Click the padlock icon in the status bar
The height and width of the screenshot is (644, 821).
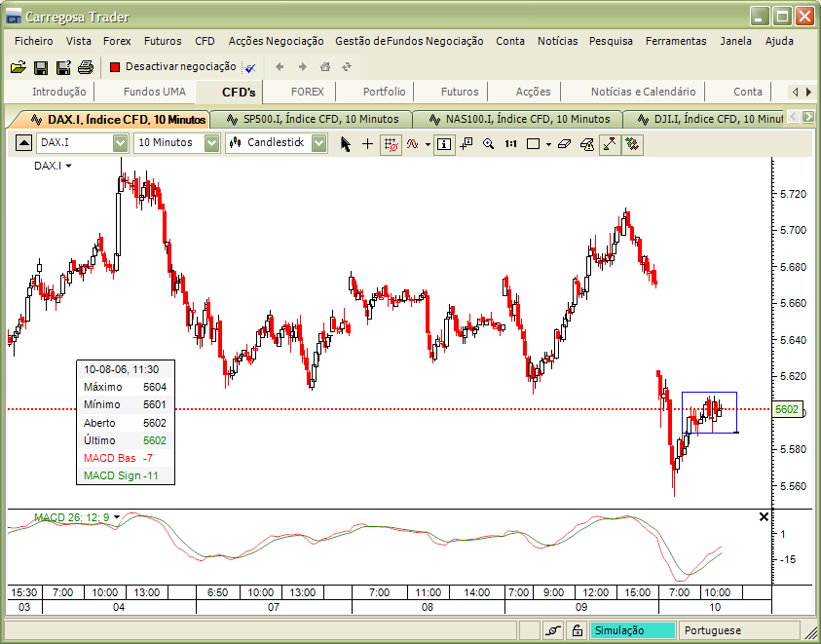(575, 629)
